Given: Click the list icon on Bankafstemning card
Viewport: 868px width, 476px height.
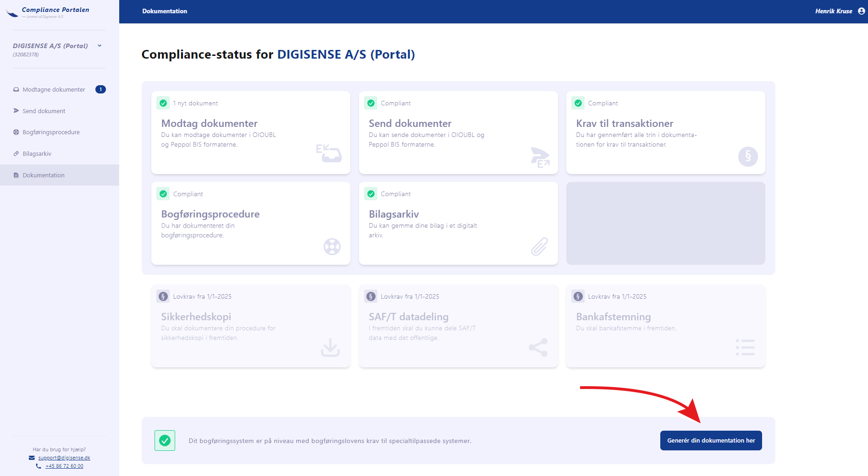Looking at the screenshot, I should point(745,348).
